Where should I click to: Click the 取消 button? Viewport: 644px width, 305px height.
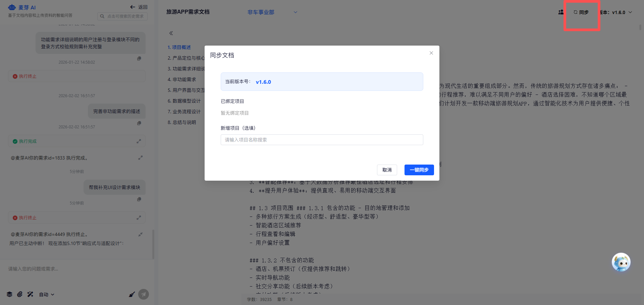click(387, 170)
